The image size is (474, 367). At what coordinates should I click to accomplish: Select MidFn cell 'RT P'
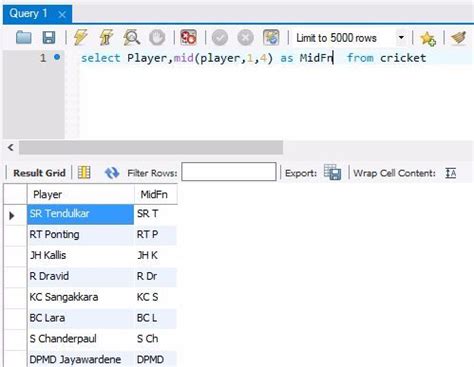coord(156,235)
